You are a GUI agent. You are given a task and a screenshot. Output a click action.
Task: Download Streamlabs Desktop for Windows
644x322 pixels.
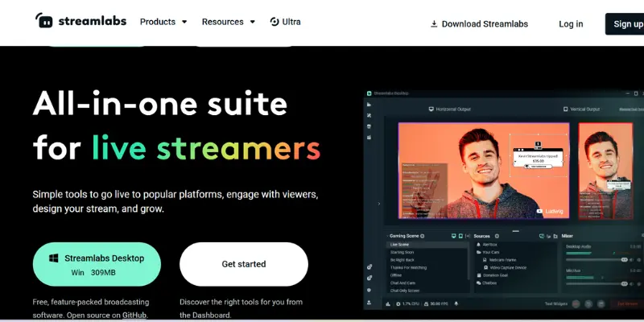pyautogui.click(x=97, y=264)
